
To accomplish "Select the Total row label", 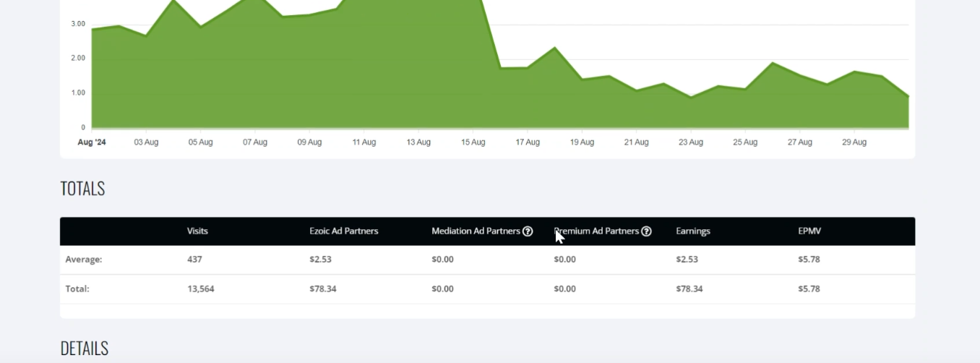I will (x=77, y=289).
